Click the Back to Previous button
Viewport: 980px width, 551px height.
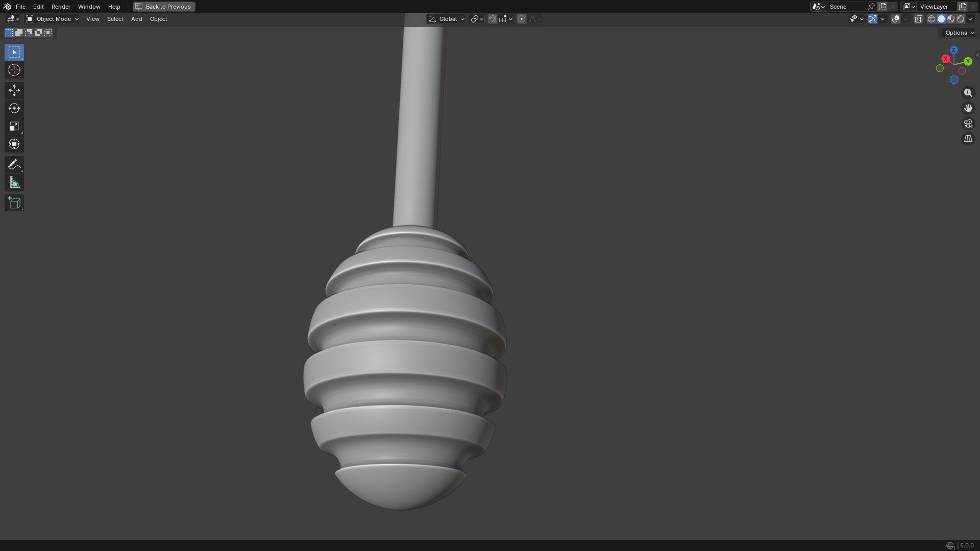click(164, 7)
